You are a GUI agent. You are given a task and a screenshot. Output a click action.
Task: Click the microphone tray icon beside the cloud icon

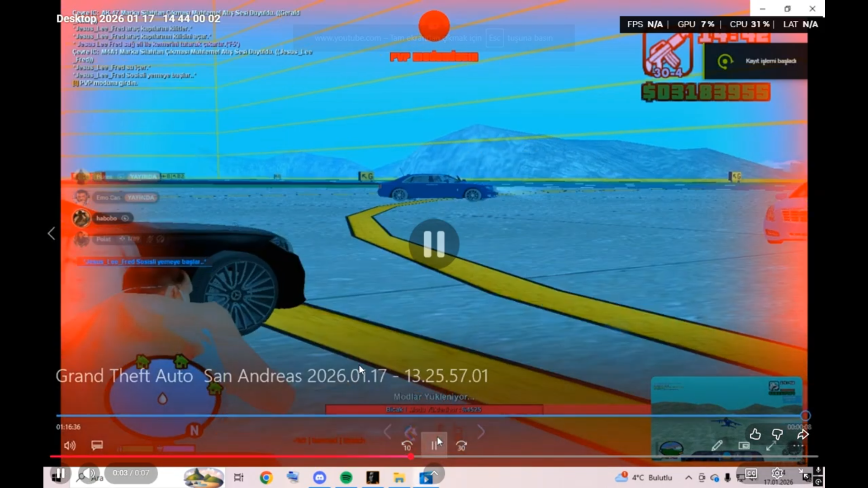click(727, 478)
